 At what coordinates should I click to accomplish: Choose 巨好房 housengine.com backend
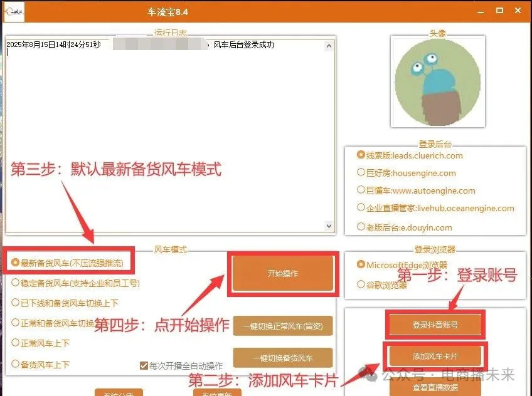click(361, 172)
